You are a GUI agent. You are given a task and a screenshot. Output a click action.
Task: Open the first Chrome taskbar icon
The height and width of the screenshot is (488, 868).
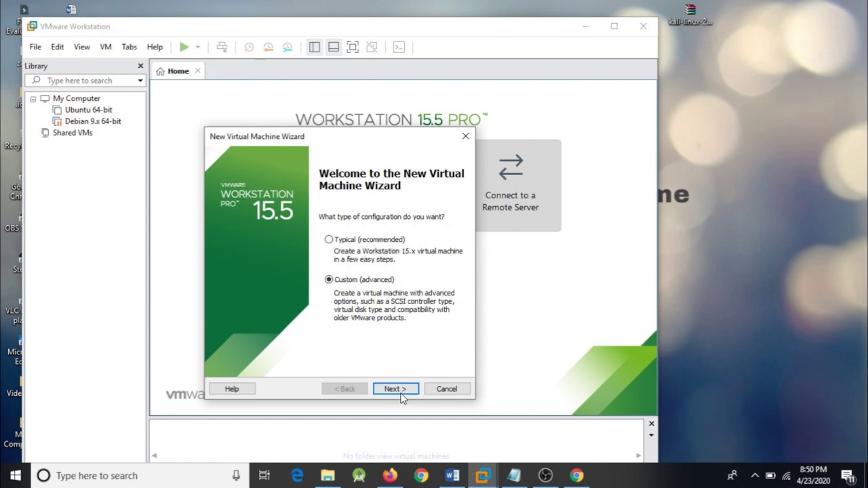click(421, 475)
